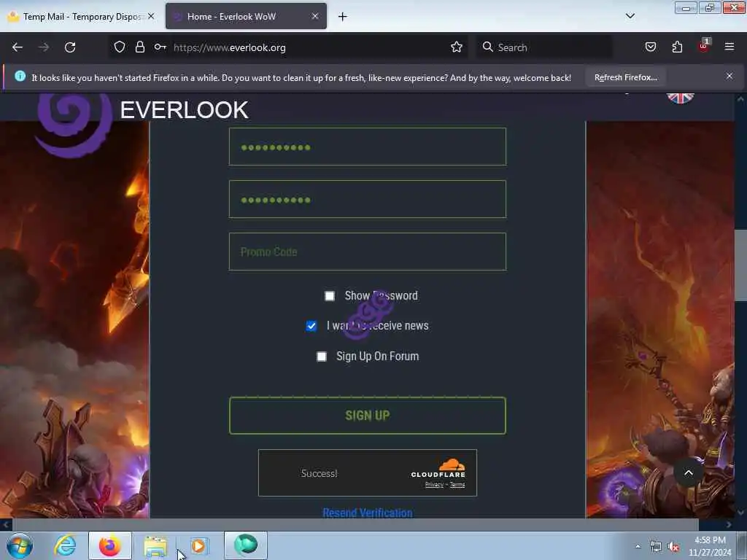Click the vertical scrollbar thumb

[x=740, y=265]
